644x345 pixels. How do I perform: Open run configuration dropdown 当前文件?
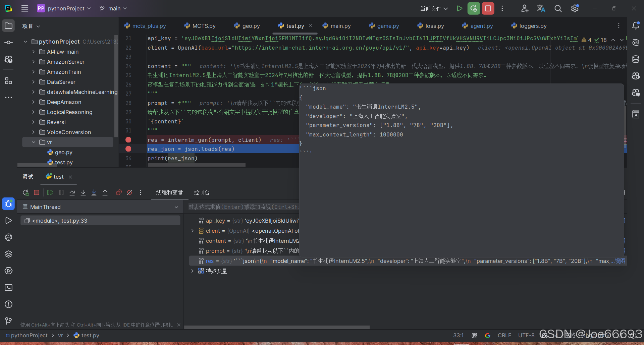tap(434, 8)
